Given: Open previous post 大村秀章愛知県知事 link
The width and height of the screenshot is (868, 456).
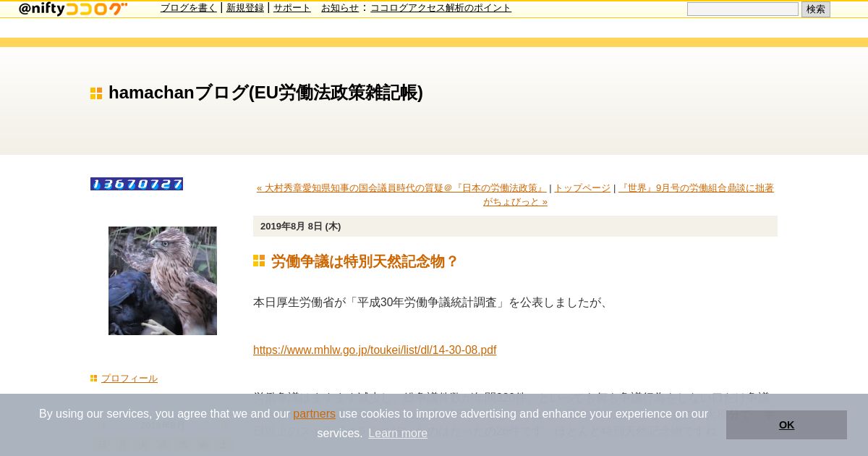Looking at the screenshot, I should pos(401,188).
